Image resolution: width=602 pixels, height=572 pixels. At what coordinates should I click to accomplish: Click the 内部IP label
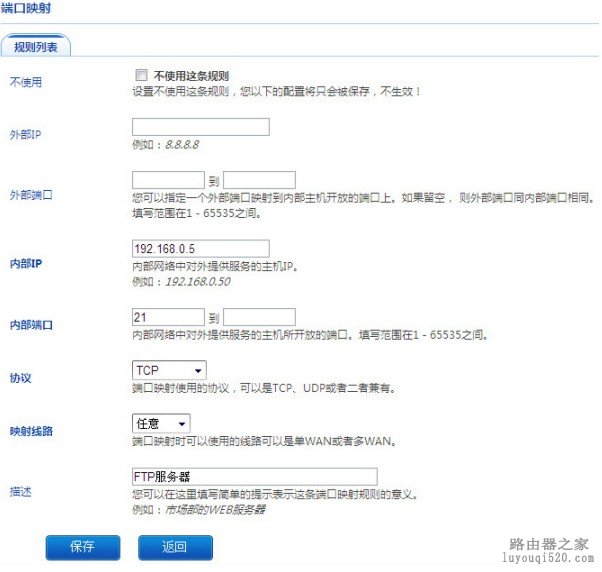click(x=26, y=264)
